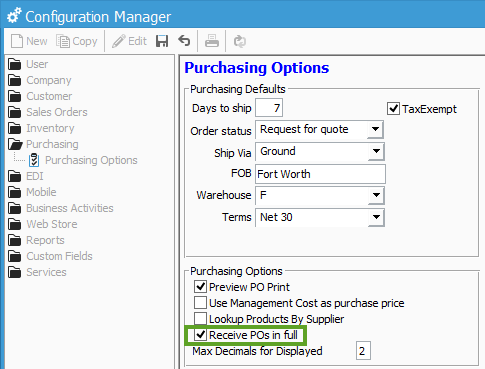Click the New toolbar button
The width and height of the screenshot is (485, 369).
click(29, 41)
